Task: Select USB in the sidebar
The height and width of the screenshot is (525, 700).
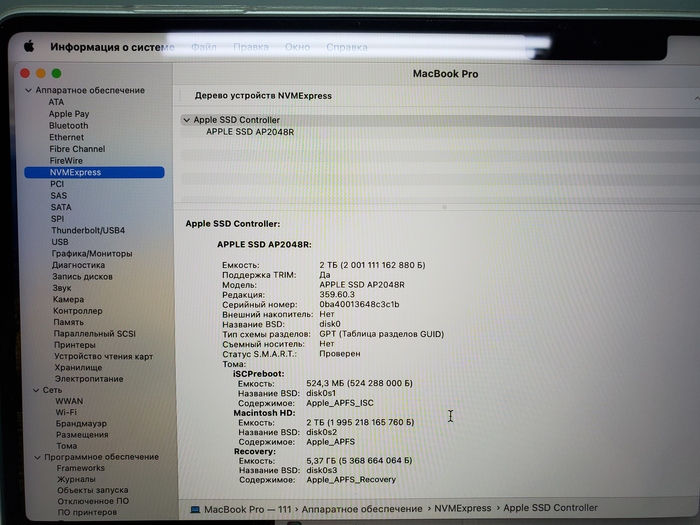Action: click(60, 242)
